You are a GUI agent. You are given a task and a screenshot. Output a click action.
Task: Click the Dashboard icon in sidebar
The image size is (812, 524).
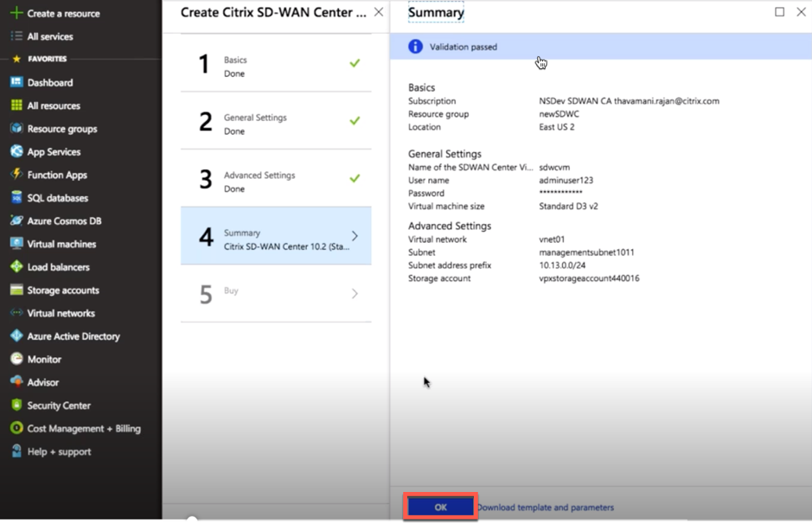coord(16,82)
